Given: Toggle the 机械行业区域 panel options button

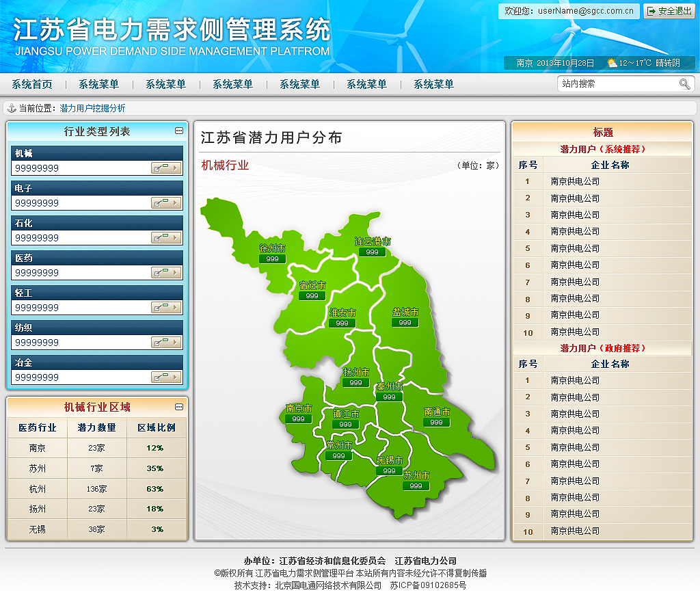Looking at the screenshot, I should click(x=178, y=405).
